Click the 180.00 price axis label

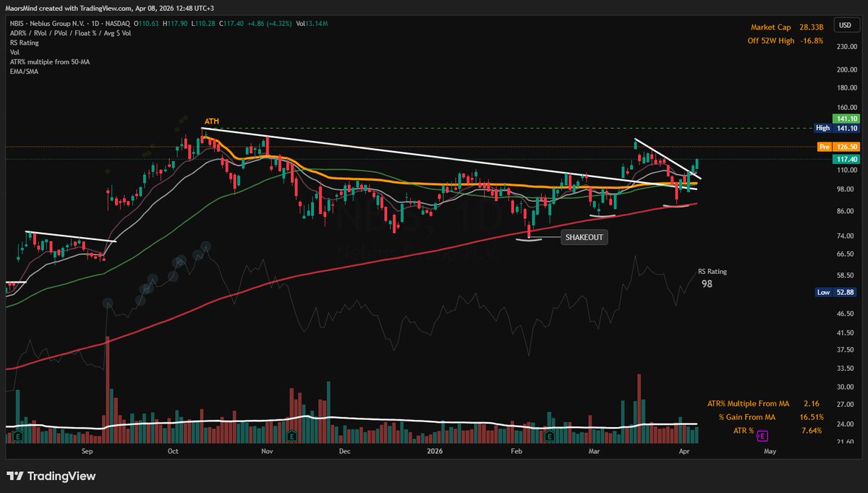pos(846,89)
